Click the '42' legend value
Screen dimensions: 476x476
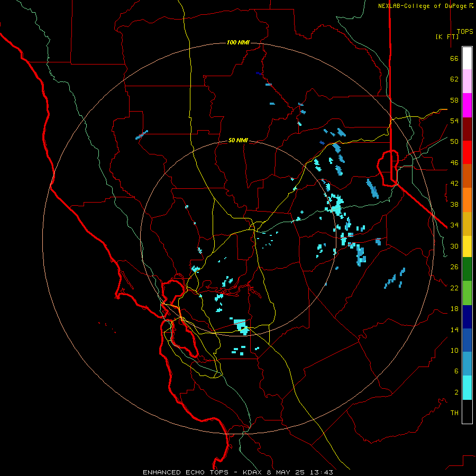pos(454,183)
